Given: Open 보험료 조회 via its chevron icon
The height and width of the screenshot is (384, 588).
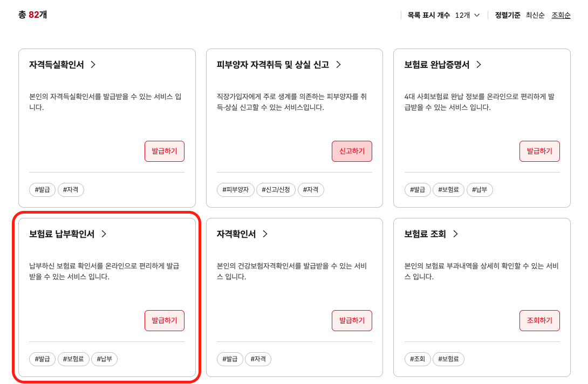Looking at the screenshot, I should (x=455, y=233).
